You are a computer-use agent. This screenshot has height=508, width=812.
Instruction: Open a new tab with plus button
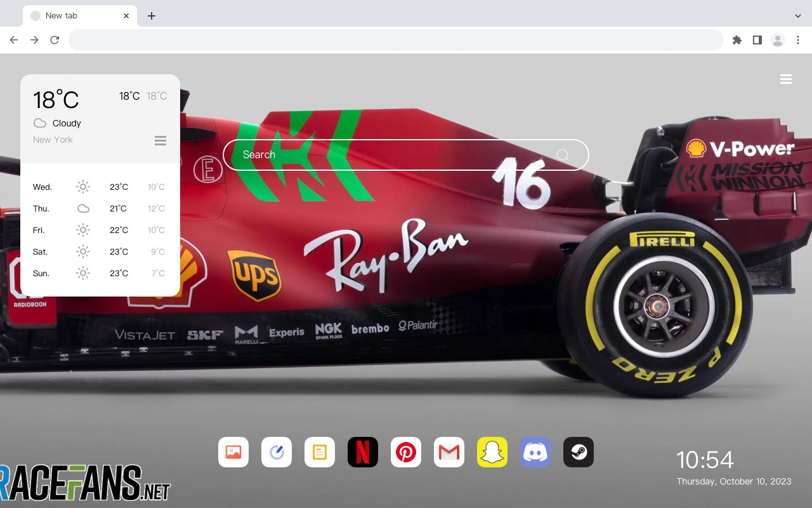(x=151, y=16)
